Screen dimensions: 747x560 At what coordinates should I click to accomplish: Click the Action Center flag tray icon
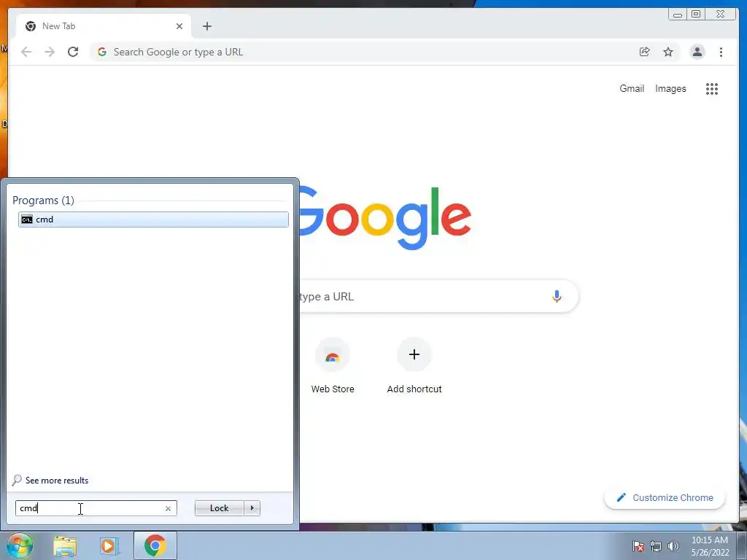pyautogui.click(x=638, y=546)
